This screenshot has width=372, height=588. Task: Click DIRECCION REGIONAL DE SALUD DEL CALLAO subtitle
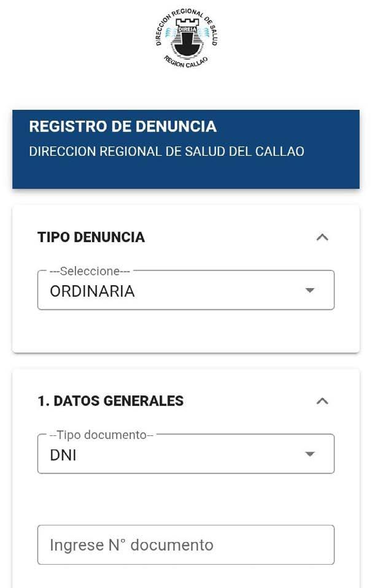(167, 151)
